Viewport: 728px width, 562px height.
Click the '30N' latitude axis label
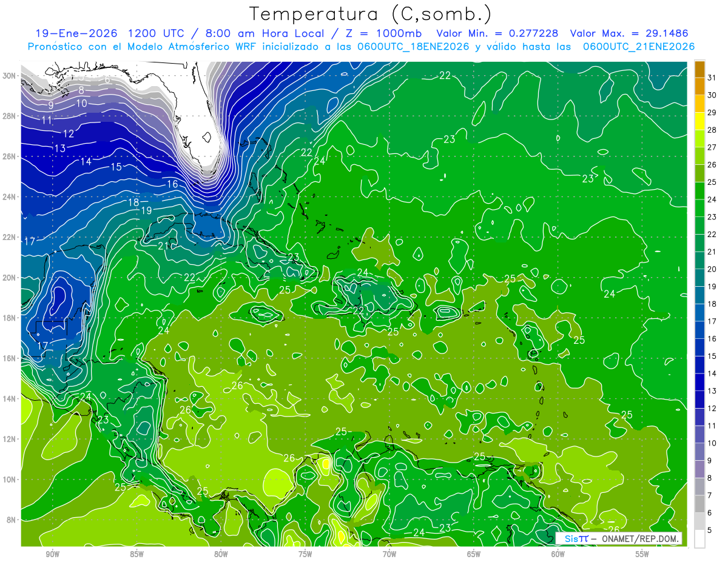tap(10, 76)
